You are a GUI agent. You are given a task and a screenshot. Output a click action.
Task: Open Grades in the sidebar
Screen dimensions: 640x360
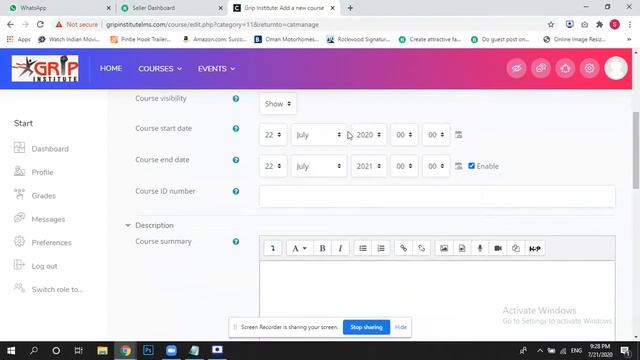tap(35, 196)
